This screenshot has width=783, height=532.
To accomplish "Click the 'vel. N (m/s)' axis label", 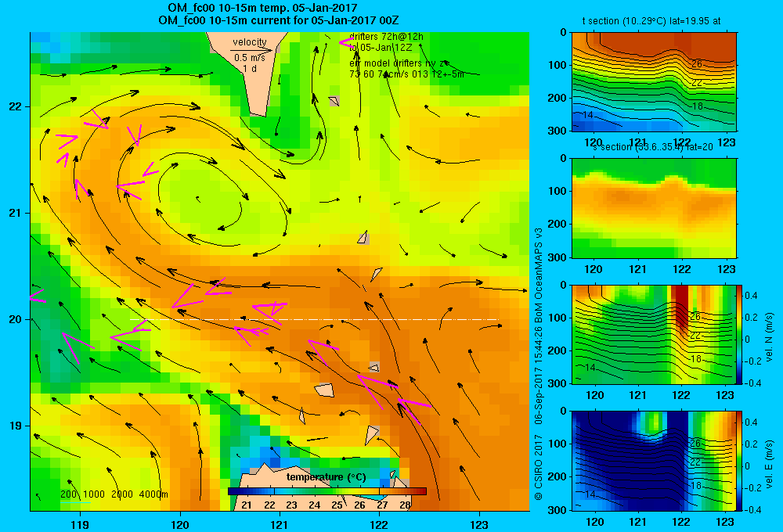I will click(x=770, y=337).
